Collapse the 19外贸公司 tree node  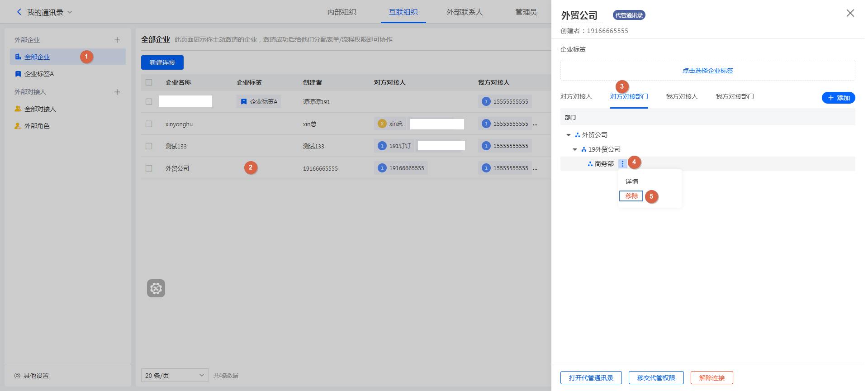(x=575, y=149)
